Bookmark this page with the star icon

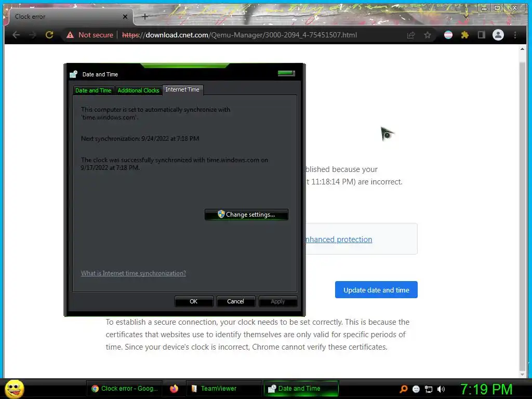coord(428,35)
